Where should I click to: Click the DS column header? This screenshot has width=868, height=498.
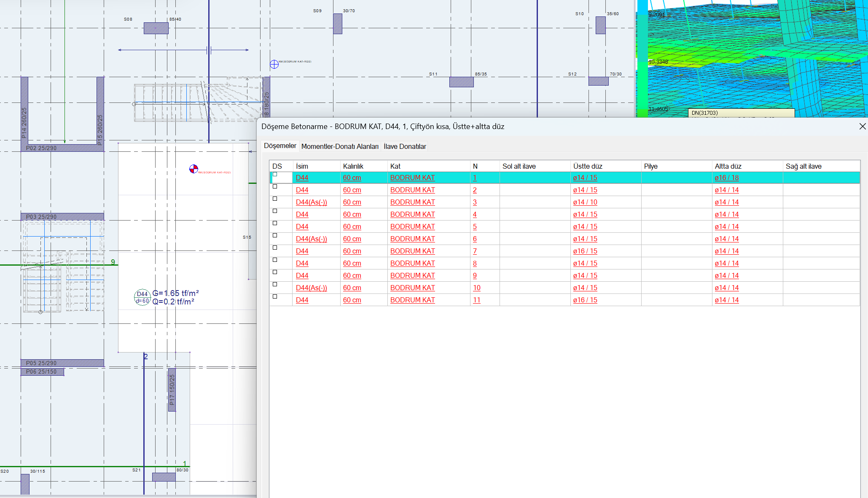click(281, 166)
